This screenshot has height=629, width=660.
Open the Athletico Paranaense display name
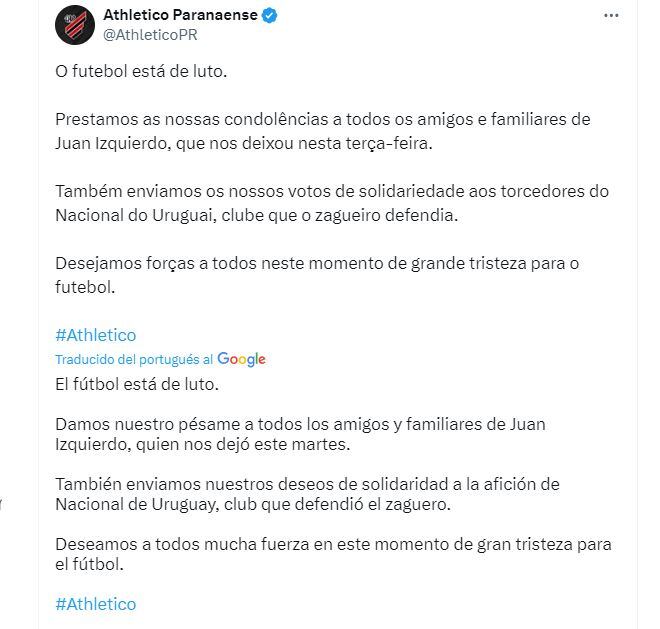pyautogui.click(x=180, y=16)
